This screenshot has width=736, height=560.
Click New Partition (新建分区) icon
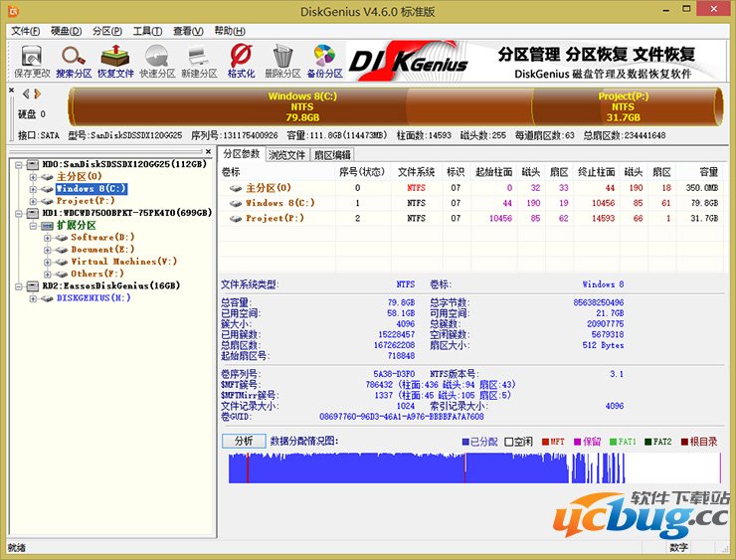pos(199,61)
